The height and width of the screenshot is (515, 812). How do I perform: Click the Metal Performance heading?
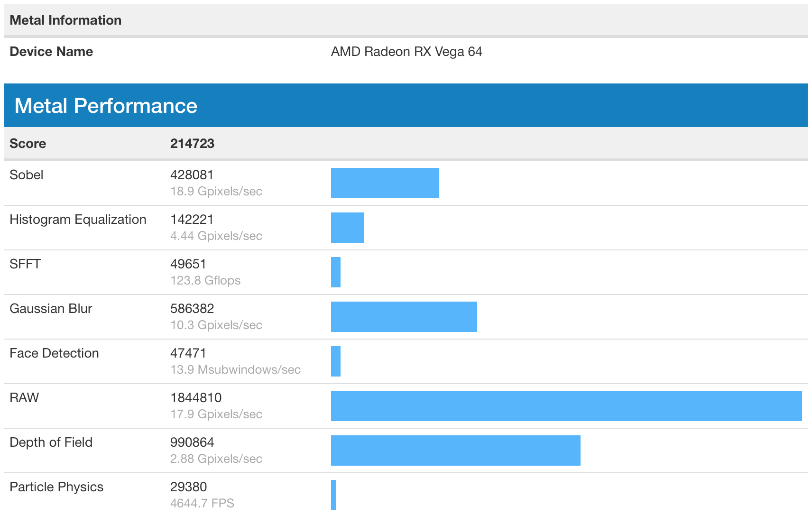[106, 106]
